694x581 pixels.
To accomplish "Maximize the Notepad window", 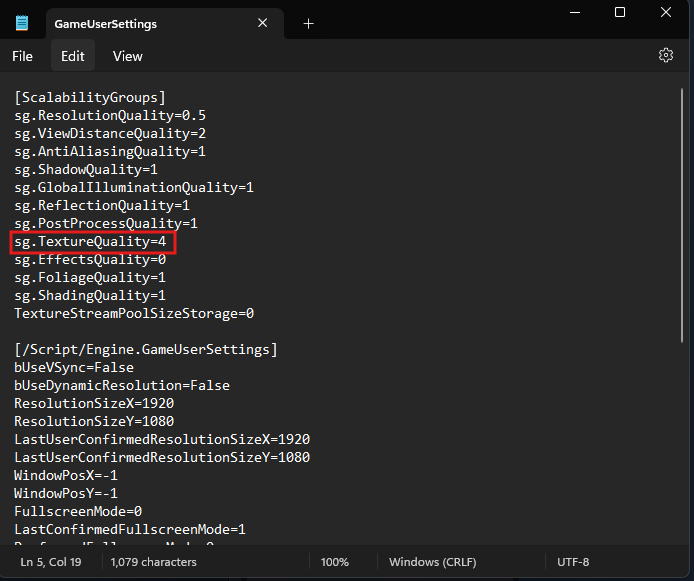I will click(620, 12).
